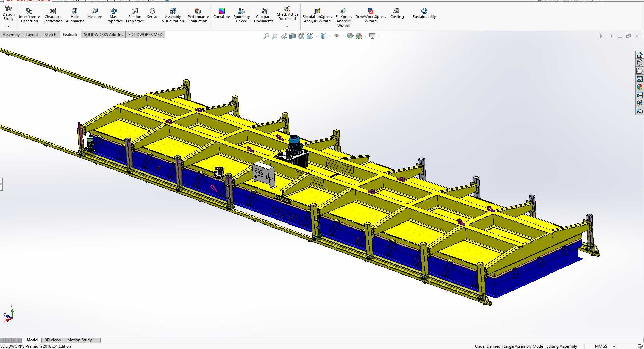Open the Design Study tool
This screenshot has width=644, height=349.
tap(8, 13)
